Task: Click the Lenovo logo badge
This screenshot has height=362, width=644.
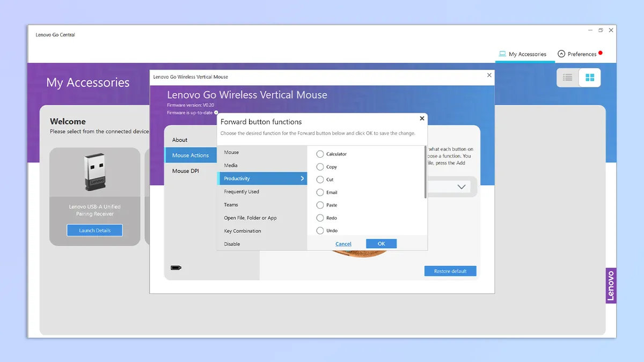Action: point(611,285)
